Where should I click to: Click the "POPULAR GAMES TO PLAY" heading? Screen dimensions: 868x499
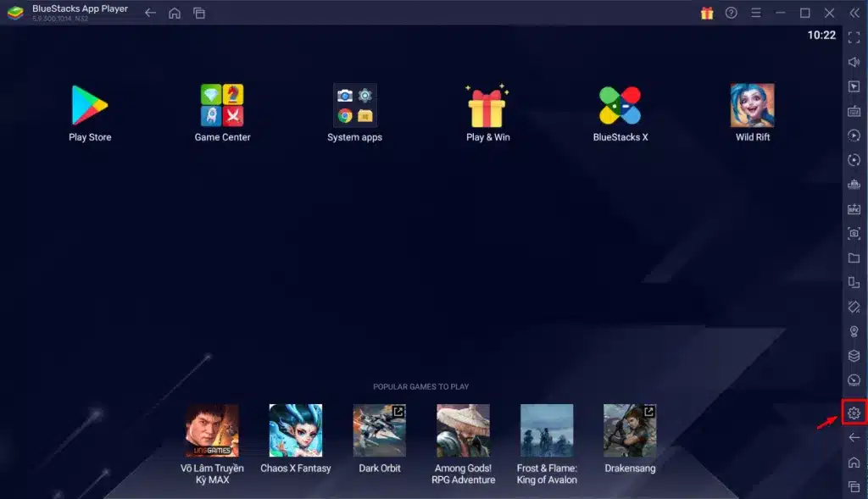click(x=420, y=386)
